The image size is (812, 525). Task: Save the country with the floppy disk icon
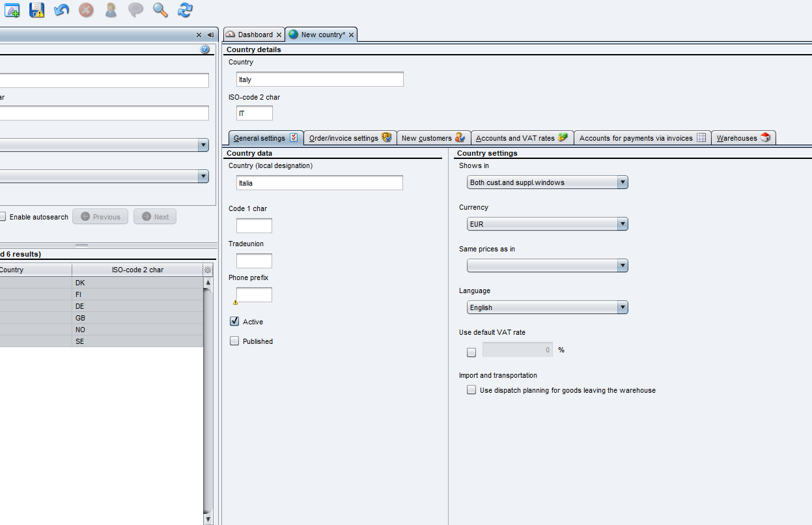pos(37,10)
